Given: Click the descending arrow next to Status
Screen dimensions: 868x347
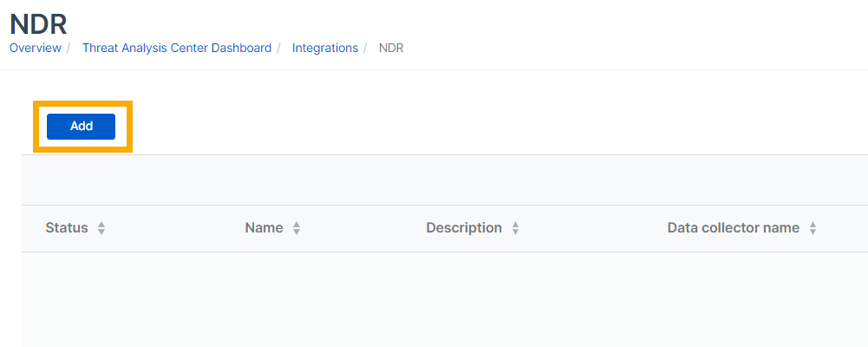Looking at the screenshot, I should 101,232.
